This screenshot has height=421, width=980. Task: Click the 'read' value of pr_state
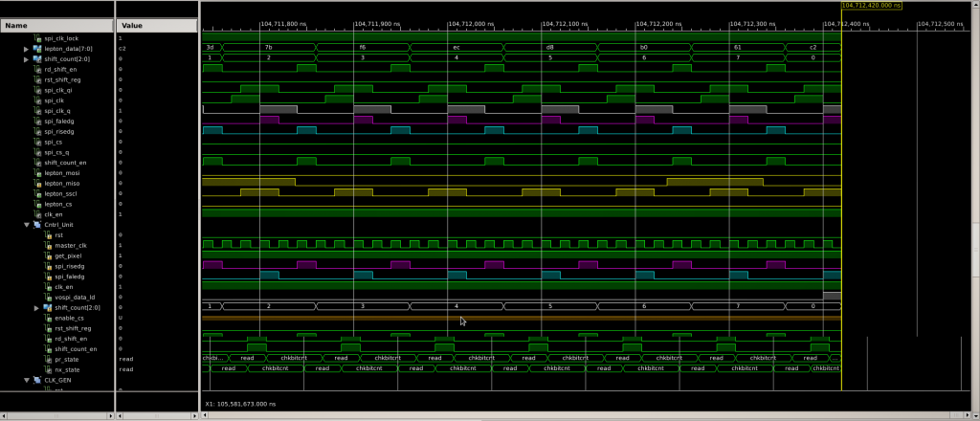[x=124, y=359]
